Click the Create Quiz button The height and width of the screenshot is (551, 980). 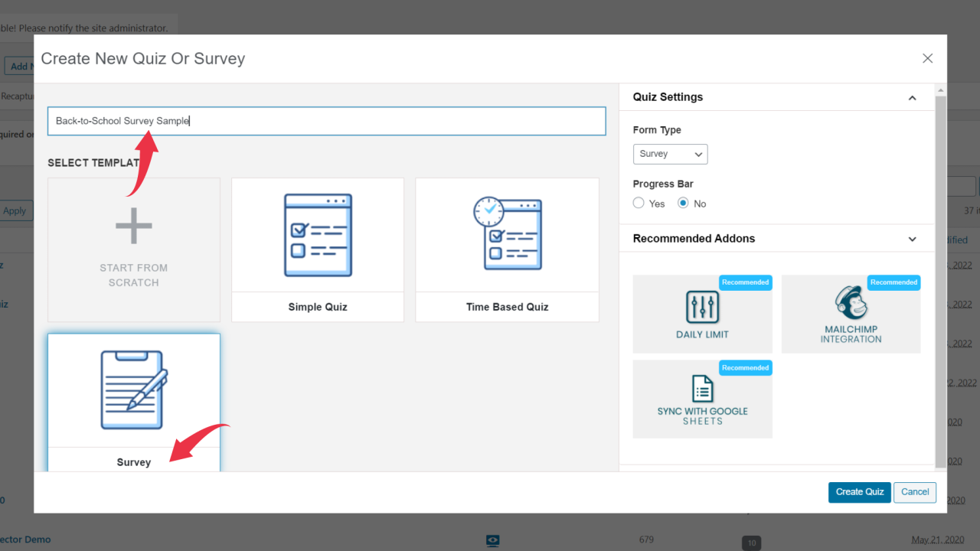pos(859,492)
